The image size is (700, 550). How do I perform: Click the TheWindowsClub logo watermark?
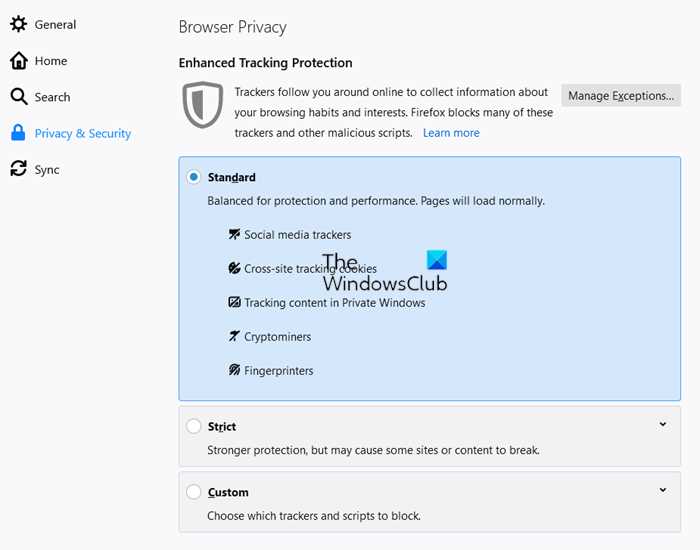pyautogui.click(x=385, y=271)
